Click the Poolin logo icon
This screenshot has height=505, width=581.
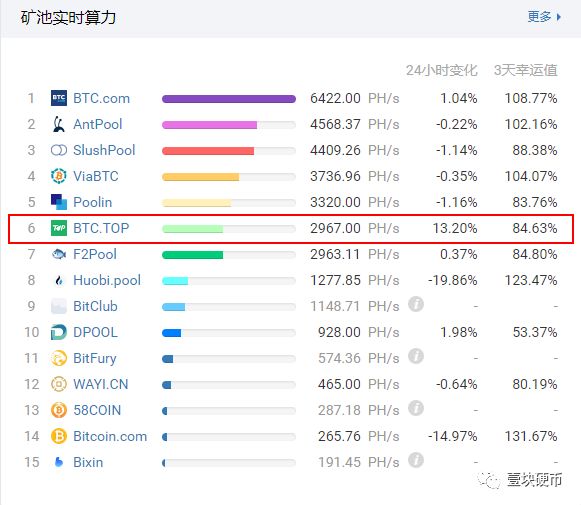click(59, 202)
